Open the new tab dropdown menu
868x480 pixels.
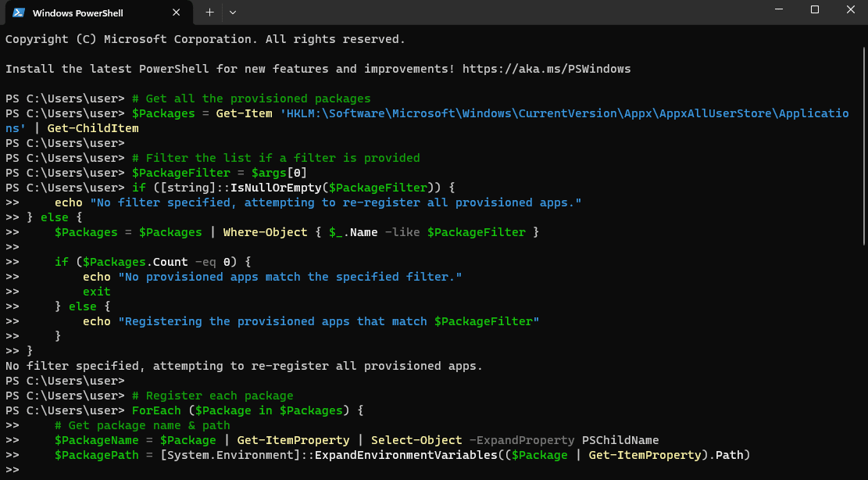pyautogui.click(x=232, y=13)
